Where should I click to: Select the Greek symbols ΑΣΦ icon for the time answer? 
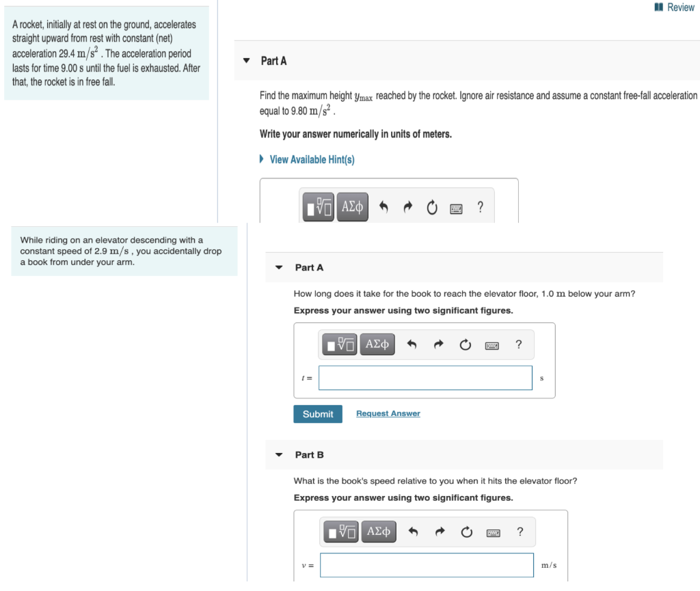pos(377,344)
